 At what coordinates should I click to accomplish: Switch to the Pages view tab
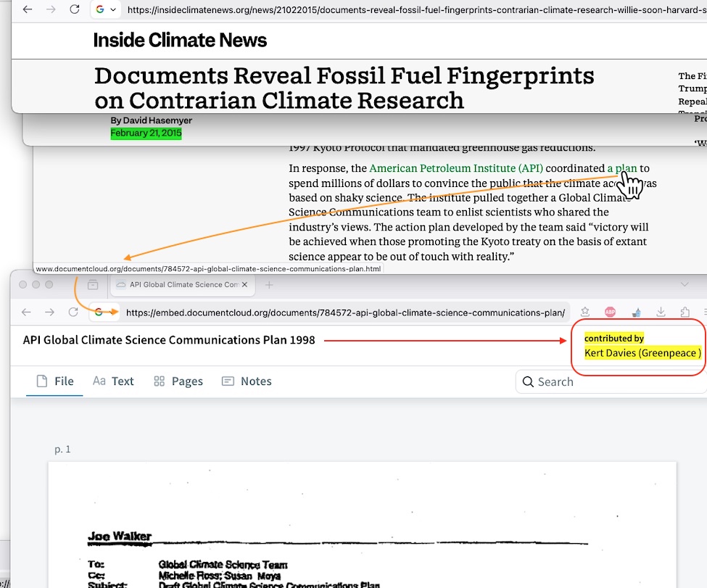point(178,381)
